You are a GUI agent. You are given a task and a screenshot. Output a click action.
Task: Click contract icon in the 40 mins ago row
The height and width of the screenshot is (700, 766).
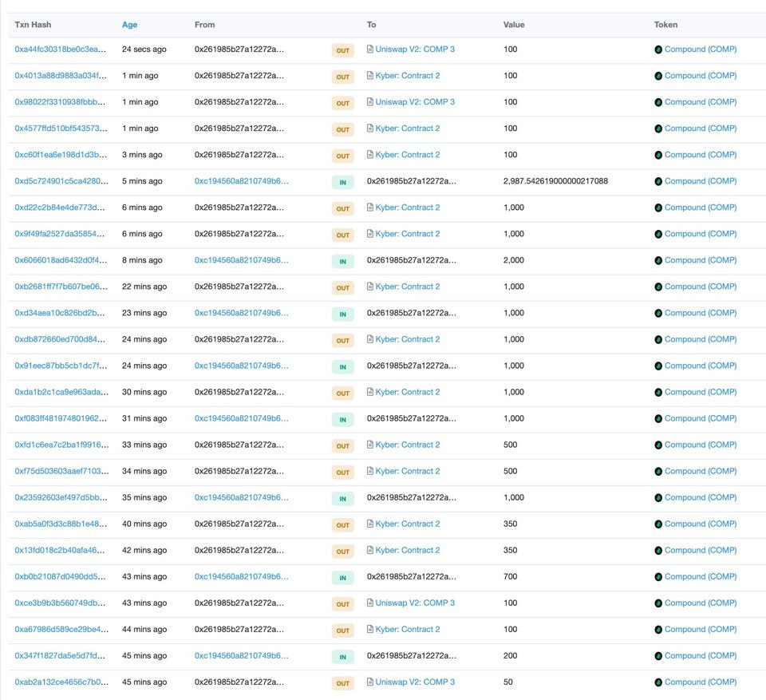pos(369,524)
